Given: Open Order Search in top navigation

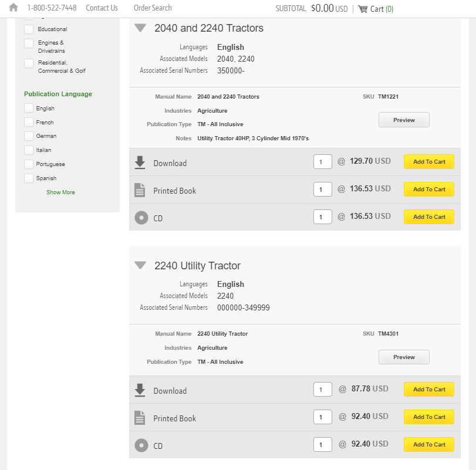Looking at the screenshot, I should click(153, 8).
